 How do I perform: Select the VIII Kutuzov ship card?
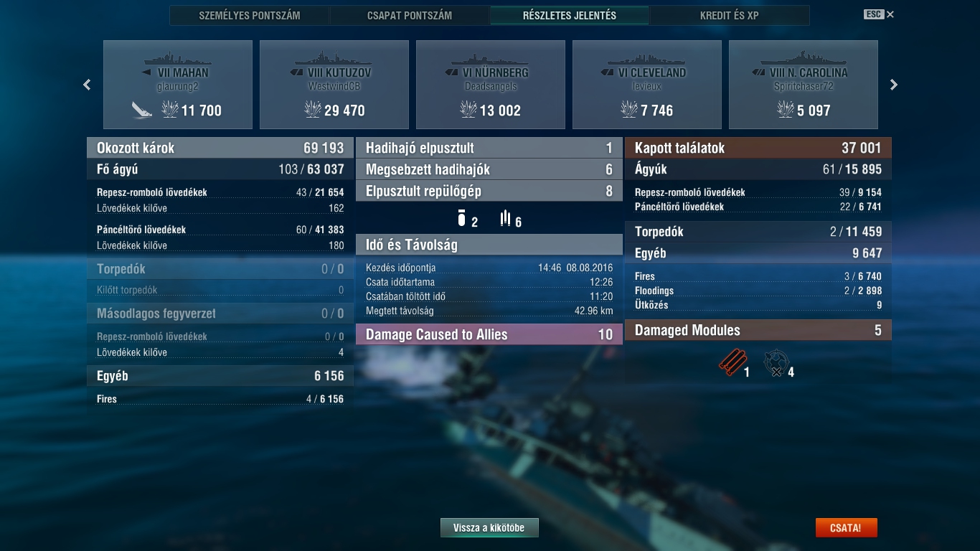[x=334, y=85]
